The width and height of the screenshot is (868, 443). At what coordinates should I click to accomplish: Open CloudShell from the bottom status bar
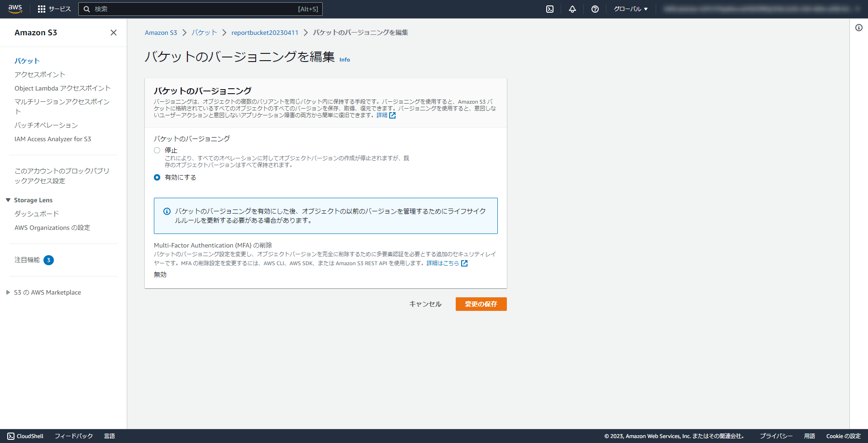[25, 436]
